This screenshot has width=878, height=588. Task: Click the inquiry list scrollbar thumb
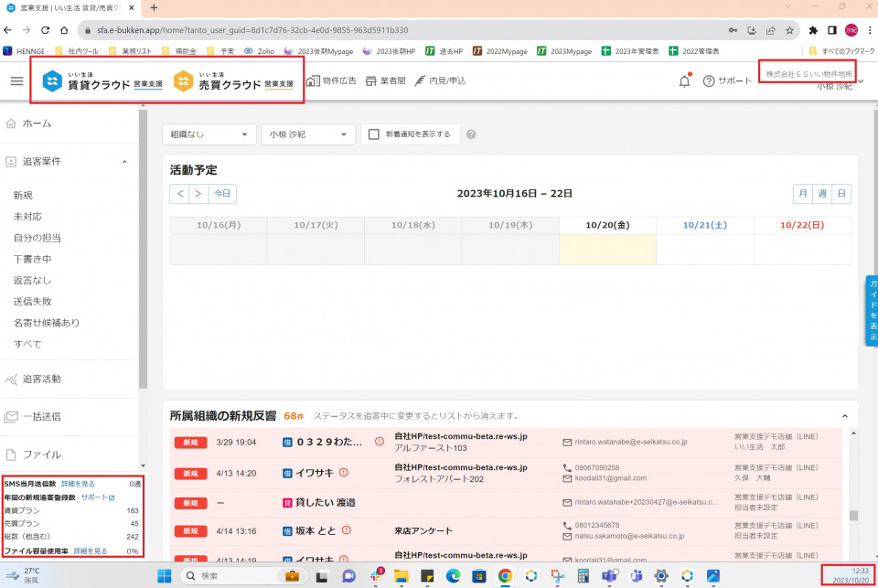tap(853, 516)
